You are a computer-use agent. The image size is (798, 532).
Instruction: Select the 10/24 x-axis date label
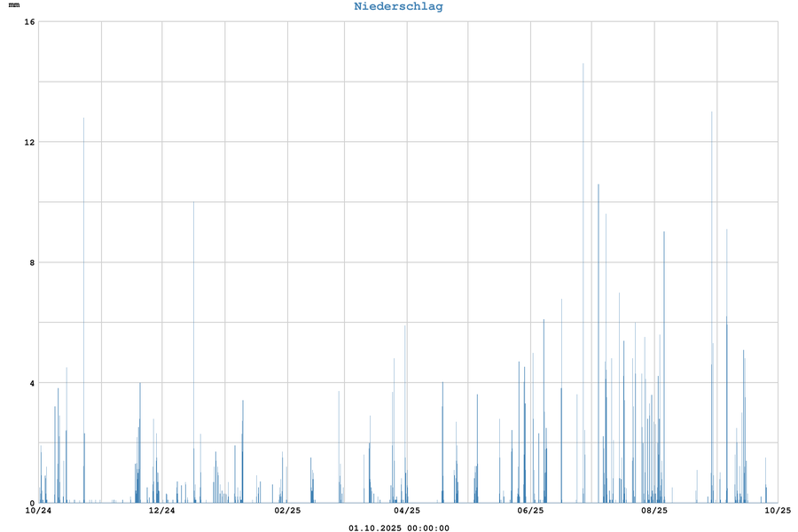[38, 511]
